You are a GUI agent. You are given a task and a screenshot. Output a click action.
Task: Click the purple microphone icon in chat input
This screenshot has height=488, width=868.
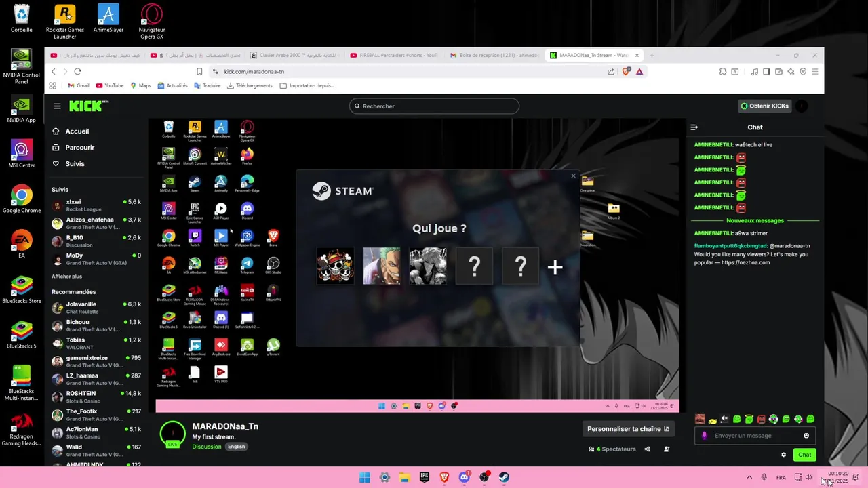pyautogui.click(x=705, y=436)
